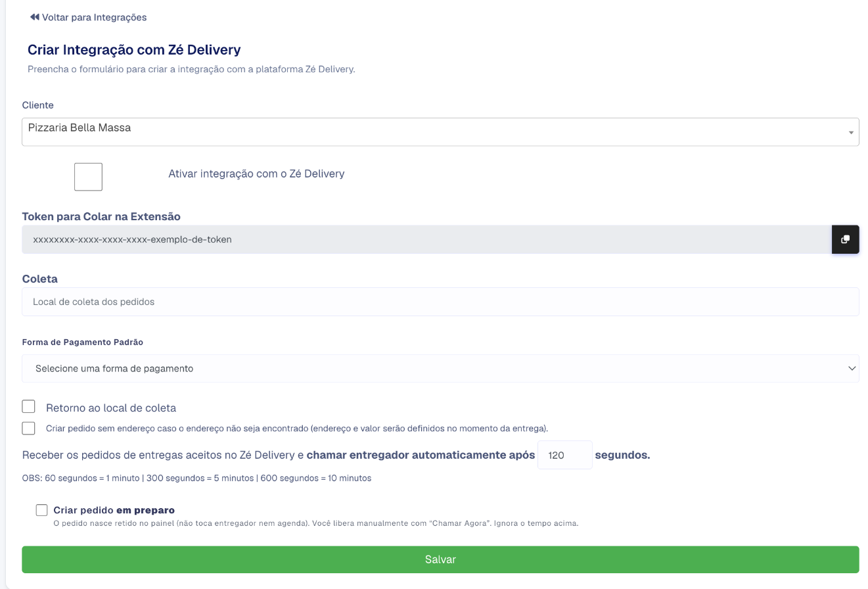Focus the Coleta pickup location field
The width and height of the screenshot is (868, 589).
click(x=440, y=302)
